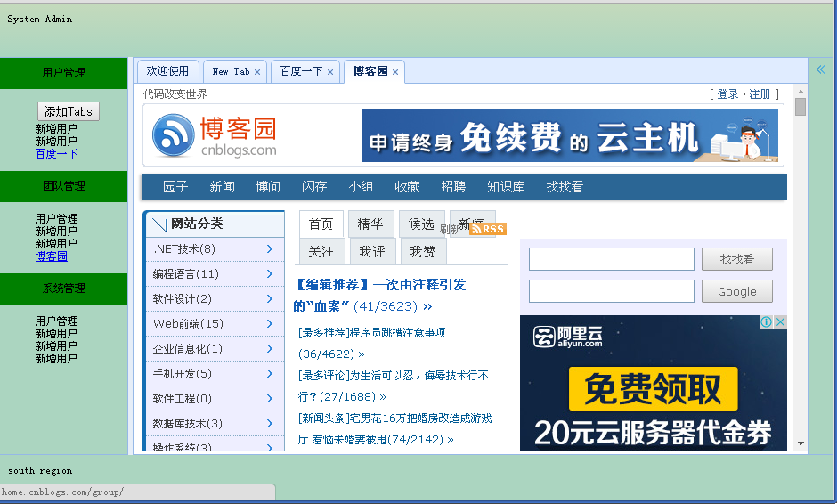Open 收藏 in the navigation bar
This screenshot has height=504, width=837.
click(x=407, y=187)
